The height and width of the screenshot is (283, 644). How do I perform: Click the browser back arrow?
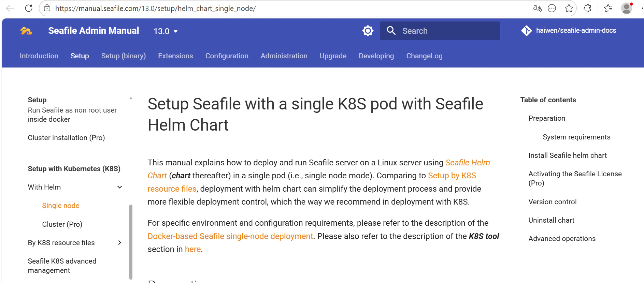tap(10, 8)
